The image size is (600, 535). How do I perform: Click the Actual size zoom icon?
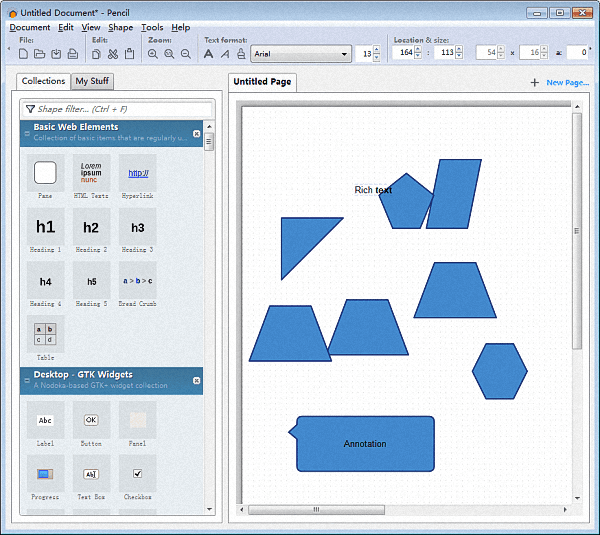tap(169, 54)
